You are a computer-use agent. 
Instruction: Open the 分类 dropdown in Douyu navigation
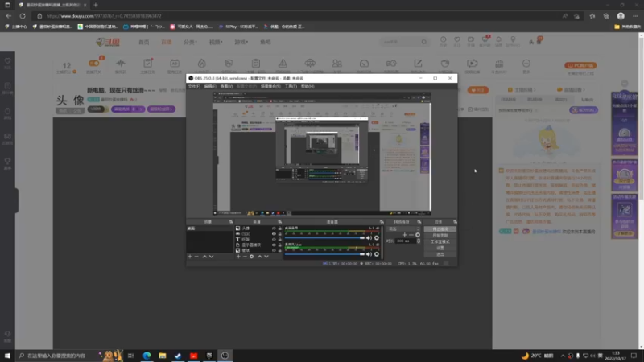[190, 42]
